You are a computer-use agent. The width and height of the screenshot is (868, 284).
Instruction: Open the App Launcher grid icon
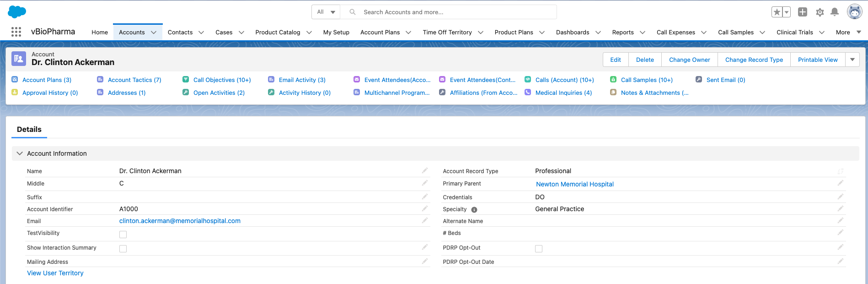click(x=16, y=32)
